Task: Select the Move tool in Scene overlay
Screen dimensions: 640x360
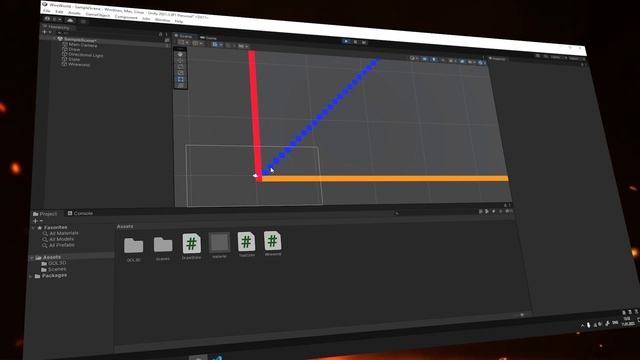Action: click(180, 60)
